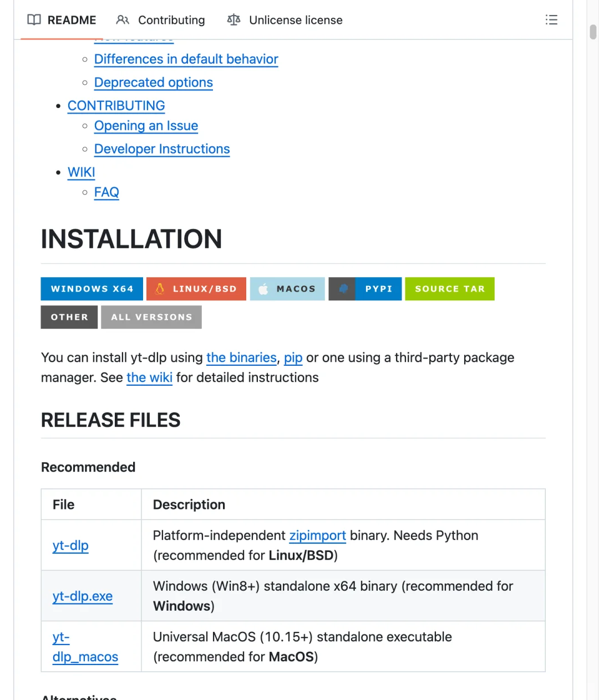
Task: Switch to the README tab
Action: coord(62,20)
